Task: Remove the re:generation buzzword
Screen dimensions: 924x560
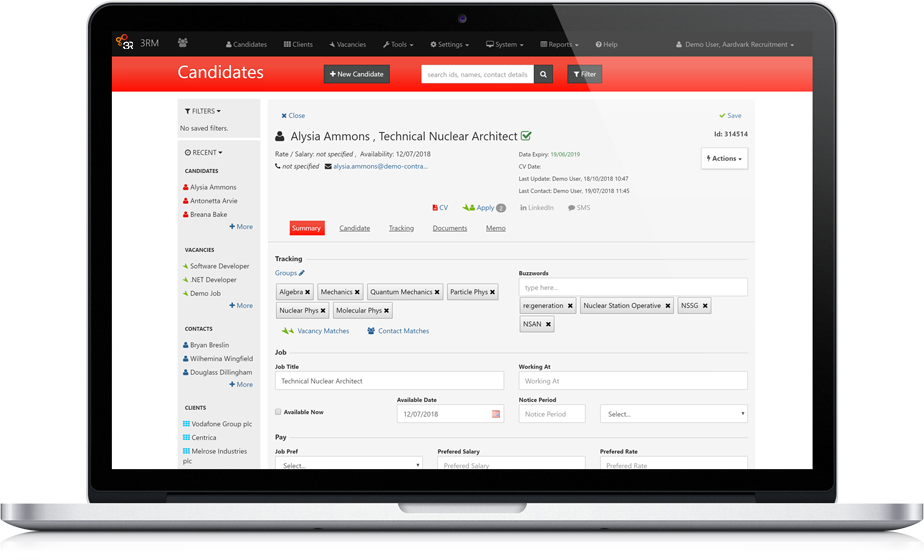Action: click(x=570, y=305)
